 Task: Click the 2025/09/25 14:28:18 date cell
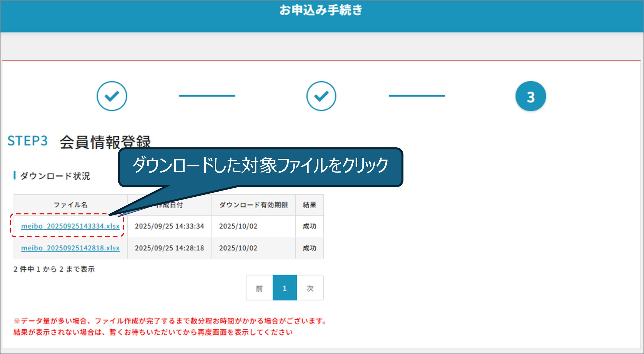(x=169, y=248)
